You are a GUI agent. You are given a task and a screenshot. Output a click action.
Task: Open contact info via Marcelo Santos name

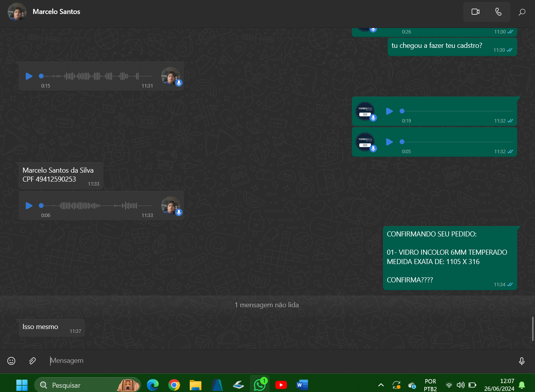56,12
